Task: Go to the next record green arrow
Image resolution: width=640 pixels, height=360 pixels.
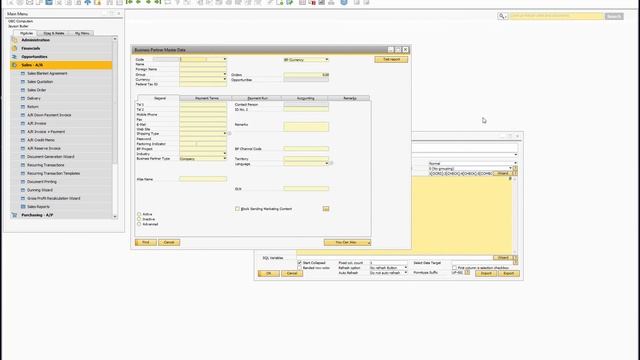Action: pos(149,2)
